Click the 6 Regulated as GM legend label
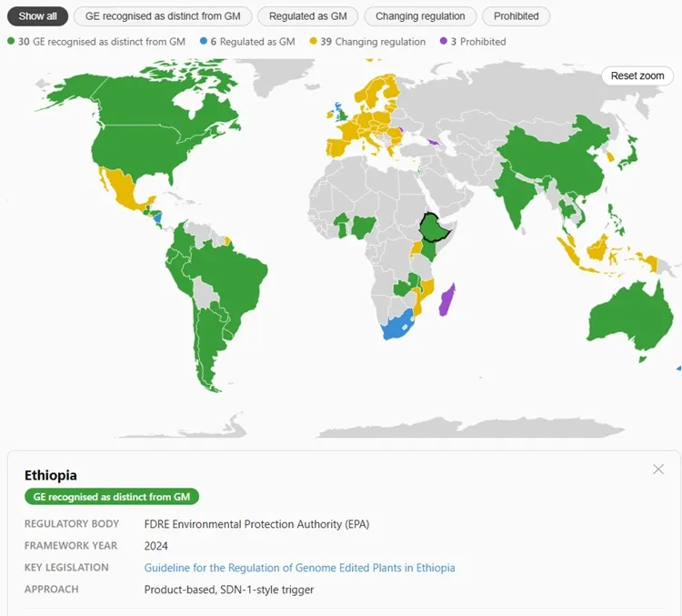Screen dimensions: 682x616 [x=253, y=41]
